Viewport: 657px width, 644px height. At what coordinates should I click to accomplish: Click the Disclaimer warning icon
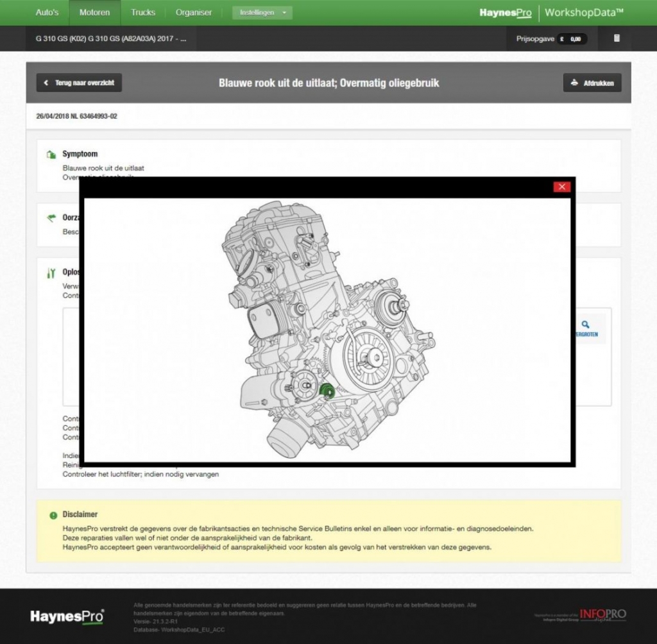coord(53,515)
